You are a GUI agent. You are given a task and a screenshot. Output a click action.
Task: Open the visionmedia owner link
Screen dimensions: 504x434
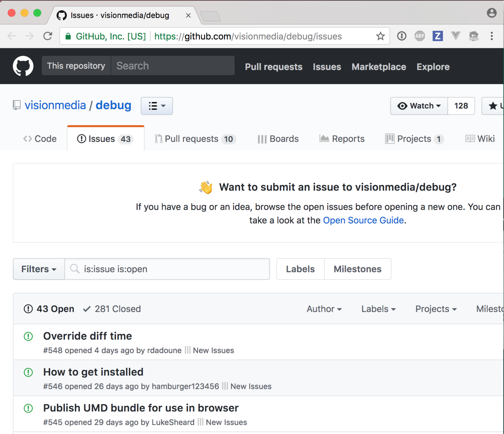55,105
